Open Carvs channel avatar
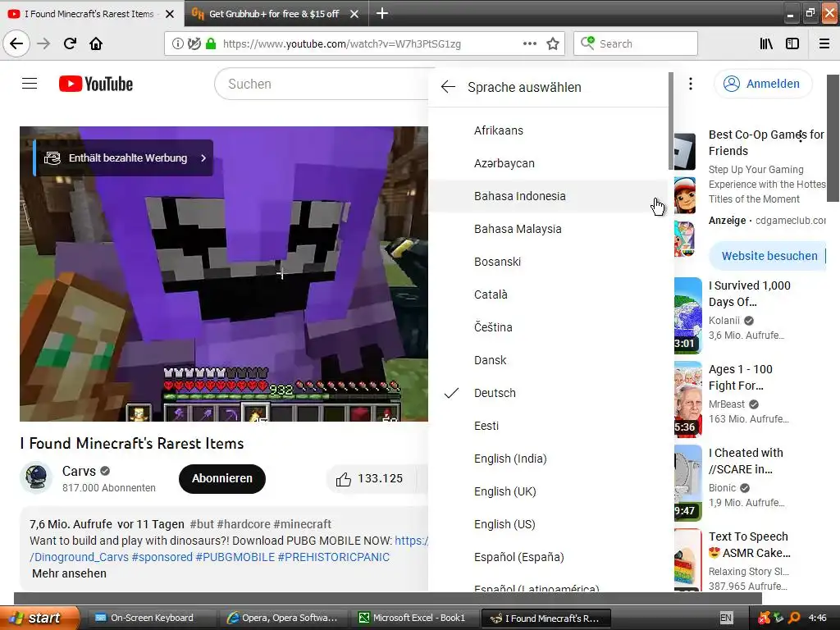 pos(36,477)
